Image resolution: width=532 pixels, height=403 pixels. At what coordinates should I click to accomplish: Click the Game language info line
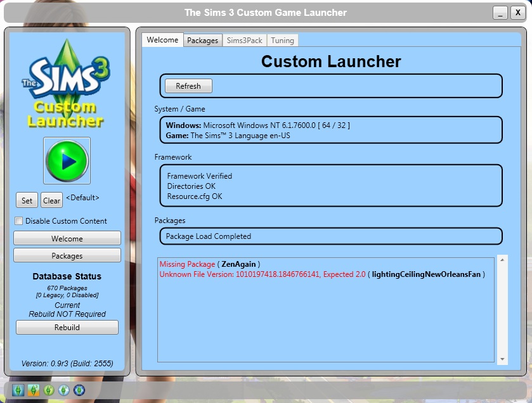click(x=228, y=136)
